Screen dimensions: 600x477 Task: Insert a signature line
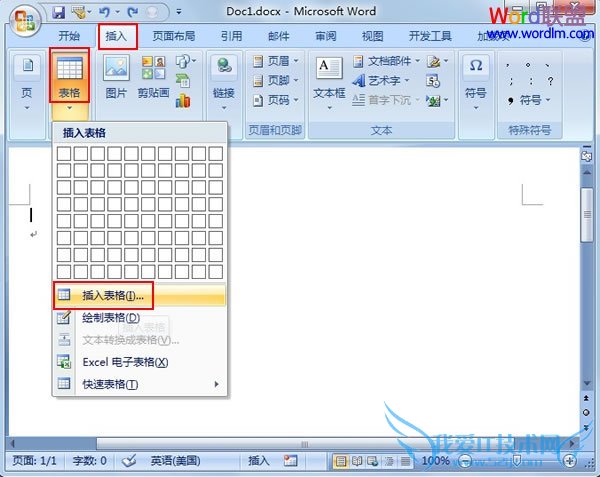point(437,61)
